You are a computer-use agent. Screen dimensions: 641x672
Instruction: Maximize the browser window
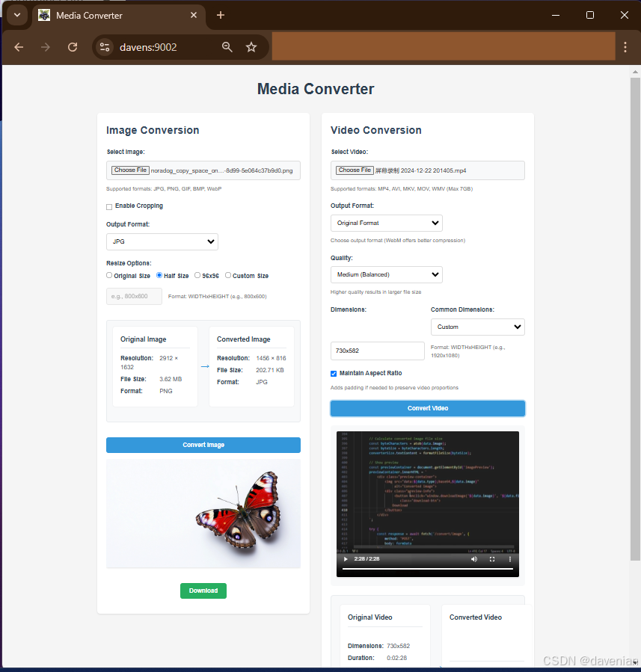(x=590, y=16)
